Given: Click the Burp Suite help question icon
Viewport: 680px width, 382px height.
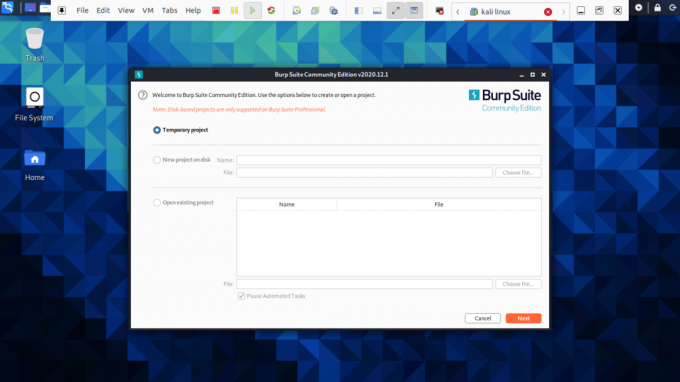Looking at the screenshot, I should click(143, 95).
